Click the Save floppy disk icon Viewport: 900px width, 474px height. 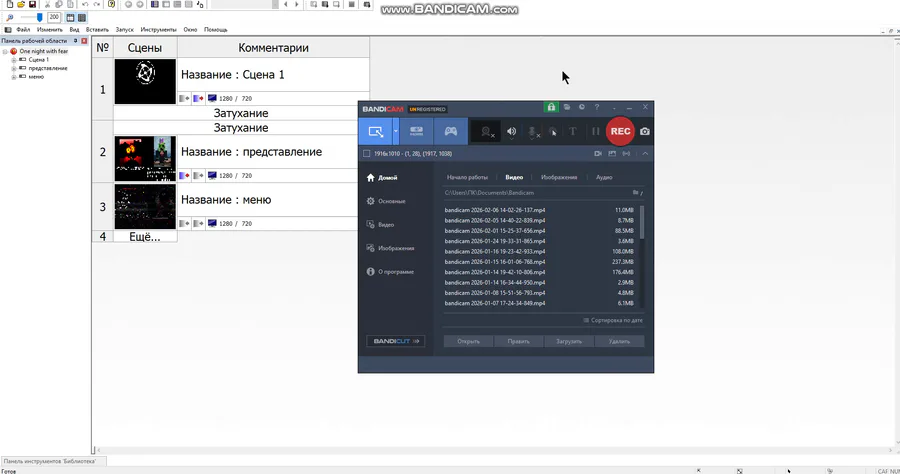[32, 4]
